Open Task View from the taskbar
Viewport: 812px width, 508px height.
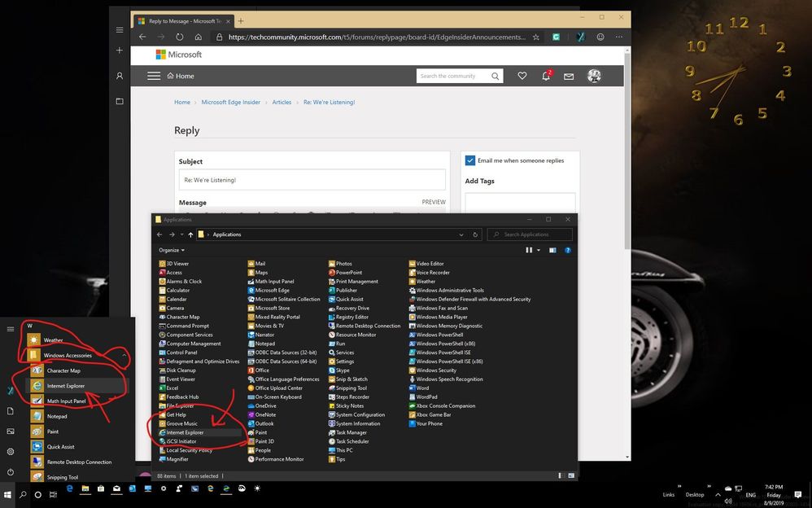click(x=53, y=494)
